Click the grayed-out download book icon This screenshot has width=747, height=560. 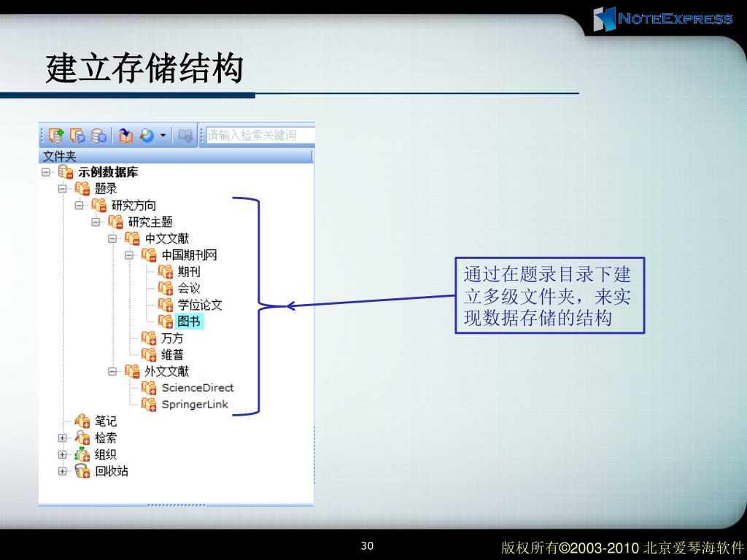(185, 136)
